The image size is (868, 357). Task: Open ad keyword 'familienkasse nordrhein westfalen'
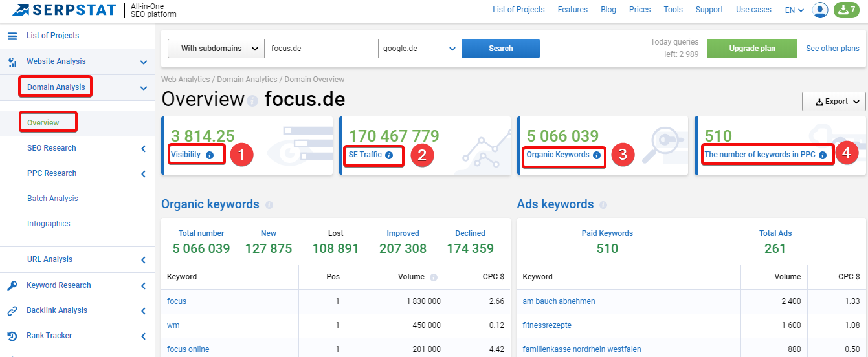pyautogui.click(x=582, y=349)
